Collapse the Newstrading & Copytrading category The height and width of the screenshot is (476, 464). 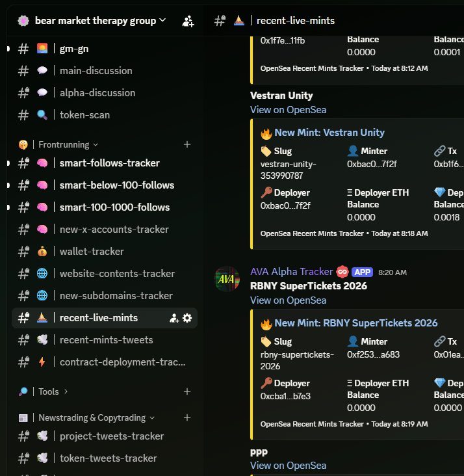[x=96, y=418]
